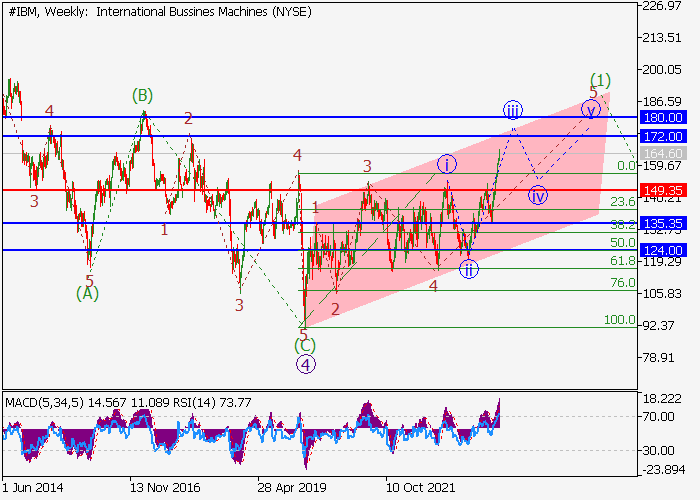Select the blue circled ii wave marker
The width and height of the screenshot is (700, 500).
pyautogui.click(x=469, y=270)
